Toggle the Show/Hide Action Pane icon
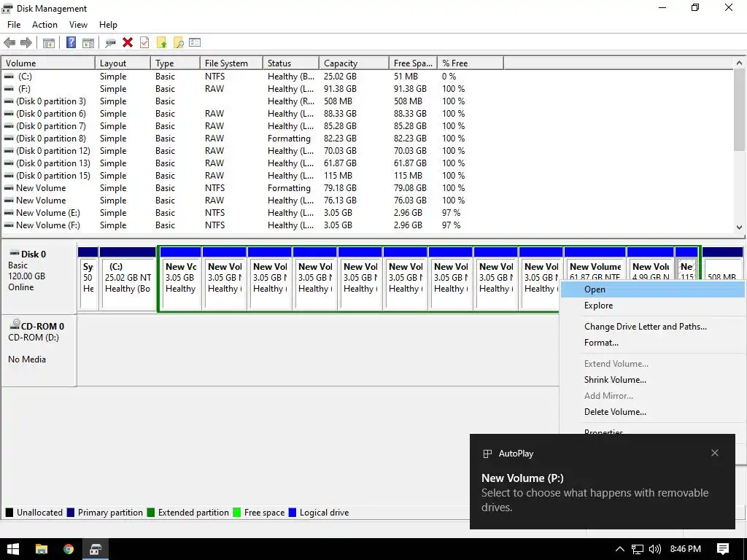Viewport: 747px width, 560px height. click(88, 43)
